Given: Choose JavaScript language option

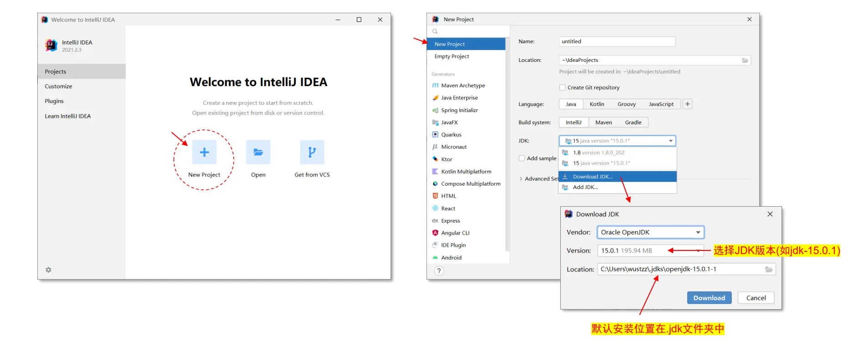Looking at the screenshot, I should (661, 104).
